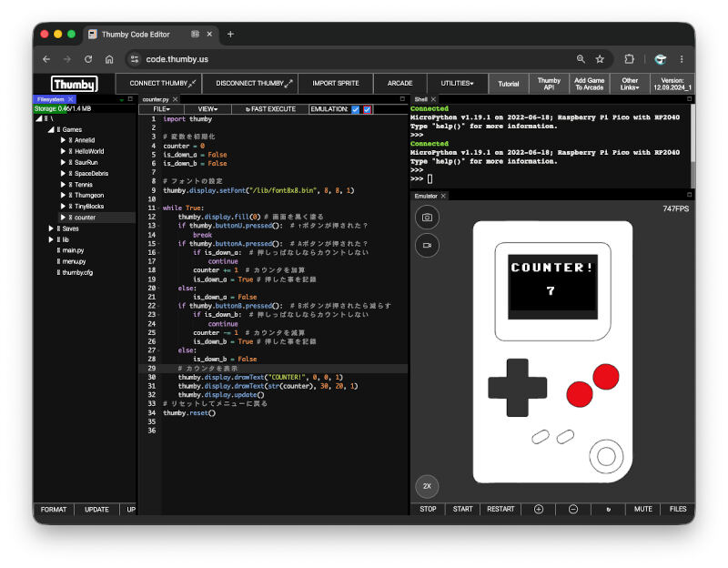The image size is (728, 568).
Task: Open Other Links dropdown
Action: coord(630,84)
